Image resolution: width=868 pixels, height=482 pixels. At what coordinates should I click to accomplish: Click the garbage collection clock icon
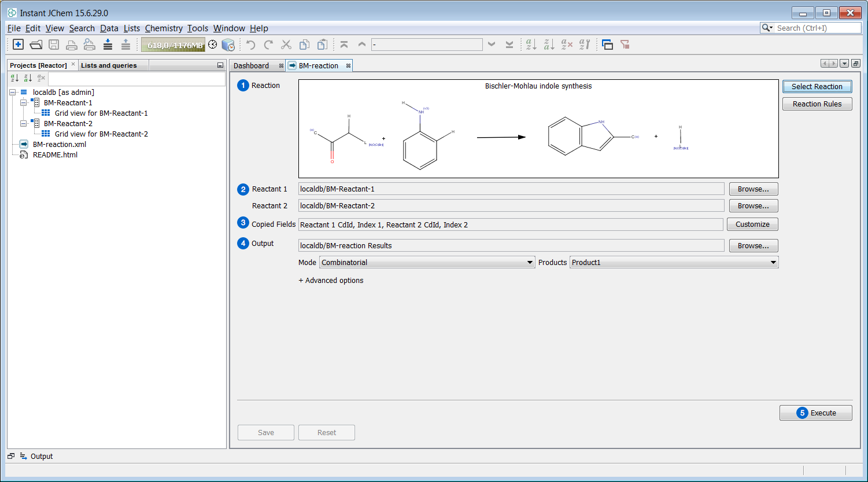(213, 45)
